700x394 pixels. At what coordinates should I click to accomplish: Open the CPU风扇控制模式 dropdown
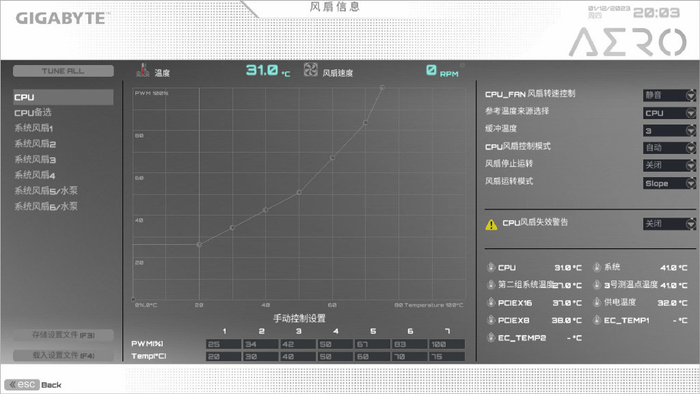pyautogui.click(x=669, y=148)
